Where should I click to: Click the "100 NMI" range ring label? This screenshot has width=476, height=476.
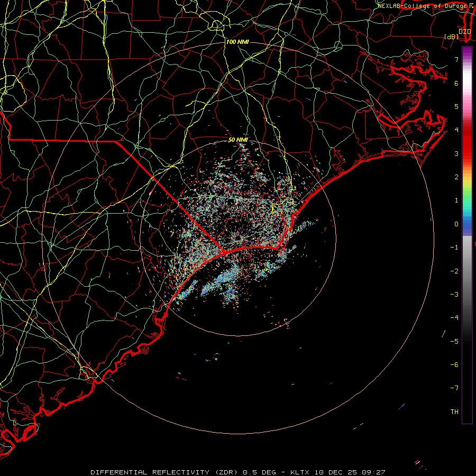tap(237, 42)
